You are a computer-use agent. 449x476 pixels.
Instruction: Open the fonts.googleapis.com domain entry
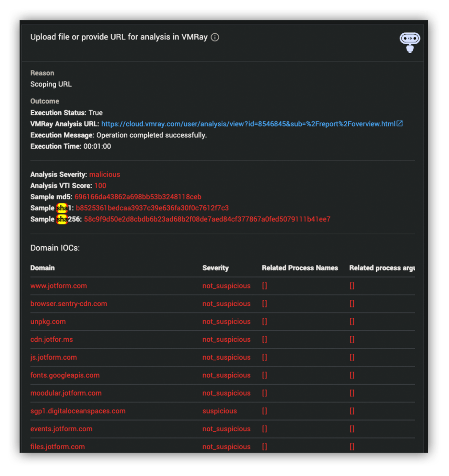pos(65,375)
